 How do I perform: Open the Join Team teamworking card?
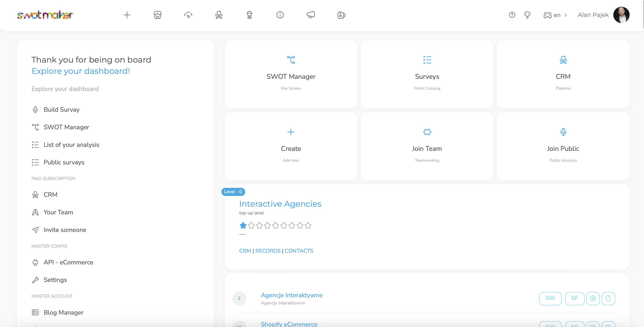tap(427, 146)
